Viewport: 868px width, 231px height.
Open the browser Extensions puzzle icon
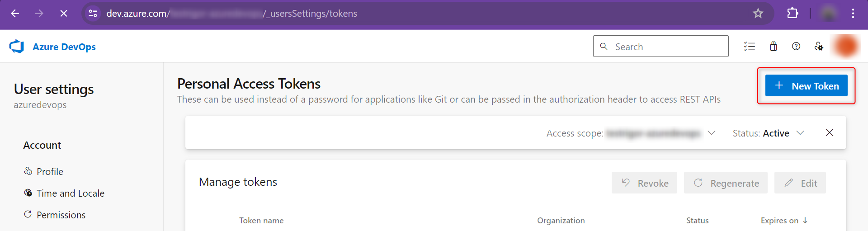coord(793,14)
